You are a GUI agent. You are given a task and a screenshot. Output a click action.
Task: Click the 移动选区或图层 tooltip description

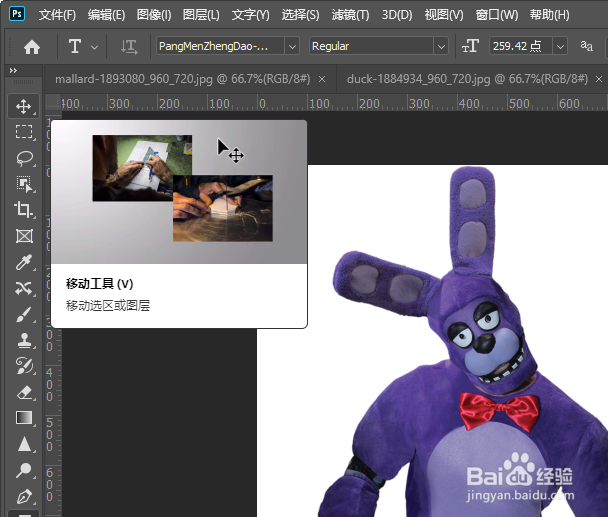pyautogui.click(x=108, y=306)
